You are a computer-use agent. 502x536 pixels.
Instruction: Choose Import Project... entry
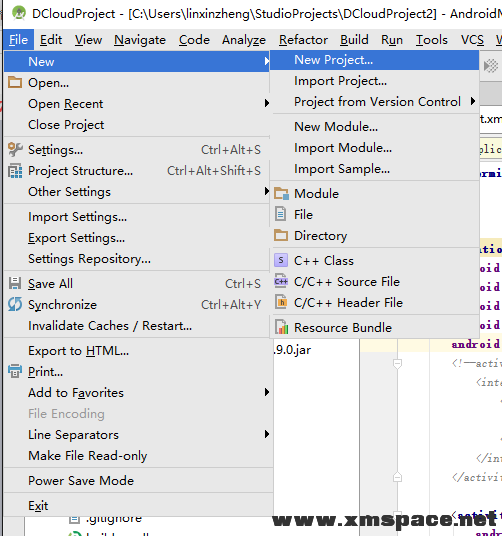(374, 81)
